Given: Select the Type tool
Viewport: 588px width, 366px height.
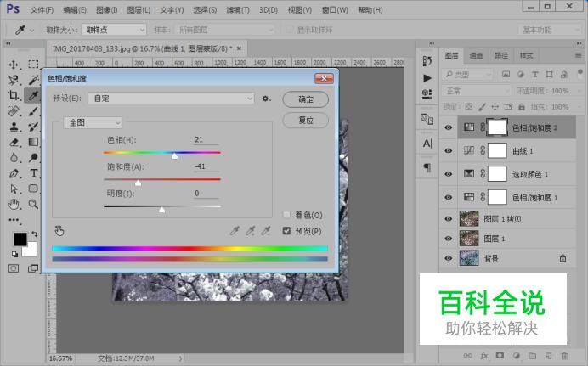Looking at the screenshot, I should (33, 173).
